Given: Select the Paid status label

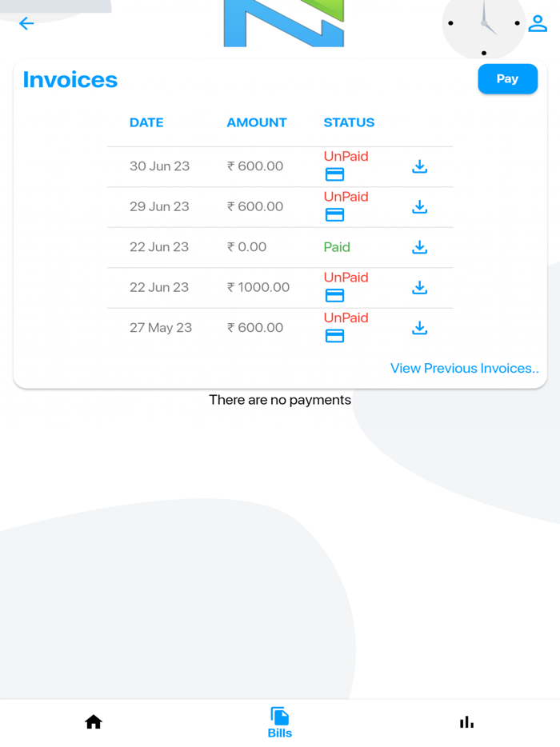Looking at the screenshot, I should point(337,246).
